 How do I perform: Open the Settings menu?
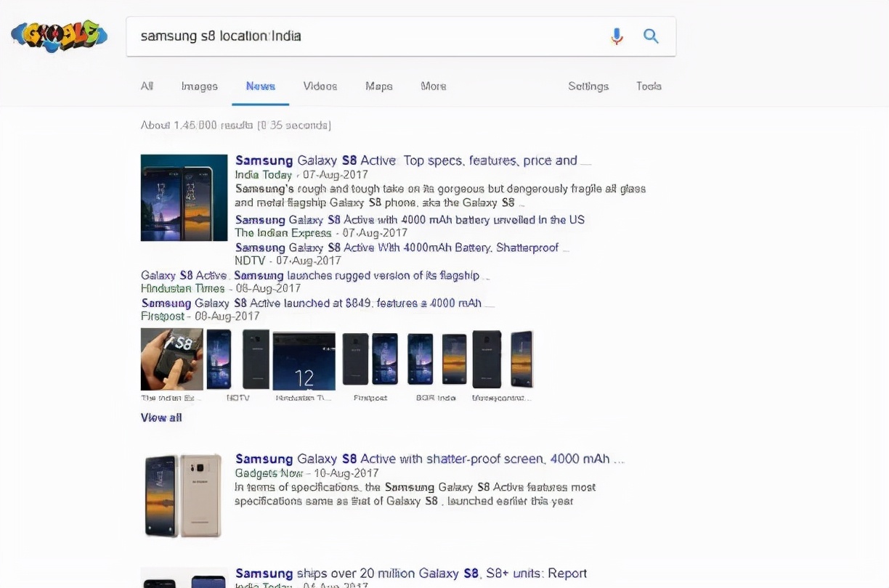pyautogui.click(x=588, y=86)
